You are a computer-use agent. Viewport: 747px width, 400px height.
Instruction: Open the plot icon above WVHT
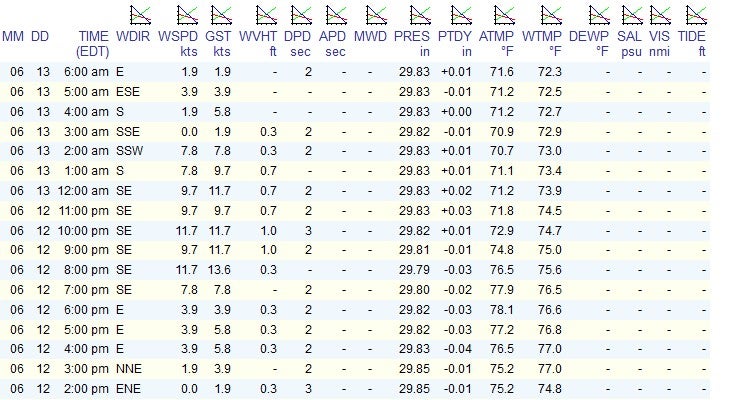point(266,15)
